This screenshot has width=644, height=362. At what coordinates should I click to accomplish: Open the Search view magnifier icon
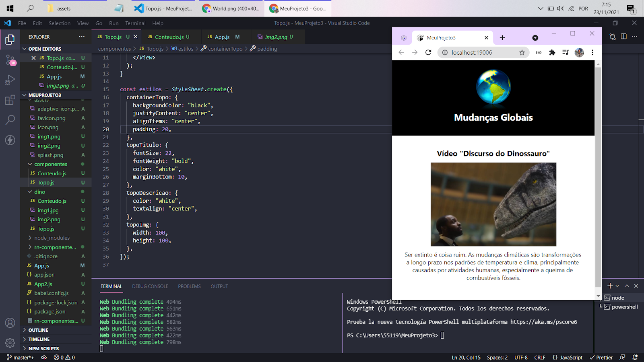click(10, 120)
